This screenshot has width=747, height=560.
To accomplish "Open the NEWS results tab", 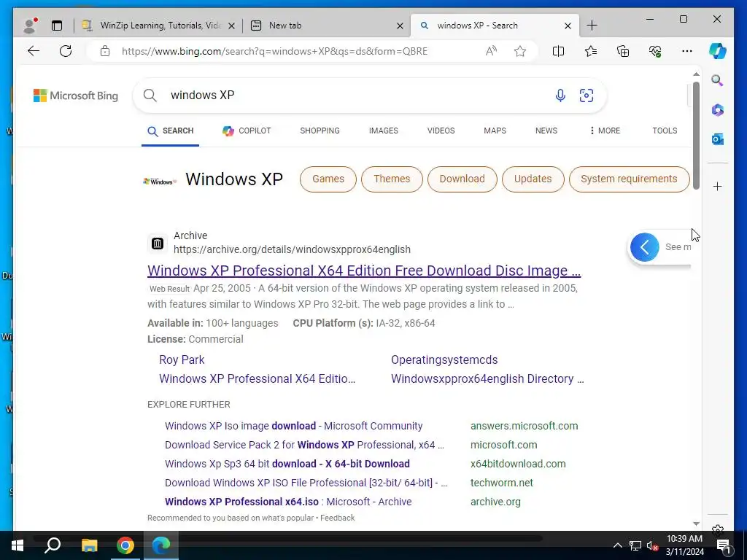I will click(x=546, y=131).
